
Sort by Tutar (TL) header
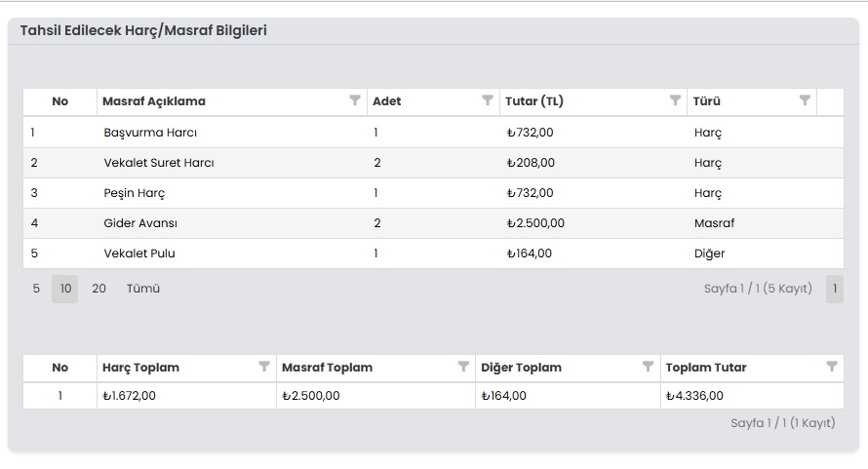point(534,101)
